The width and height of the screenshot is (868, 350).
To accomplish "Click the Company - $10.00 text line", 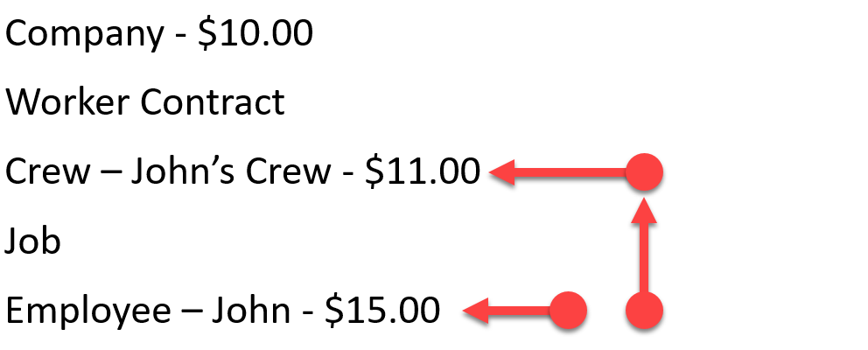I will [x=159, y=34].
